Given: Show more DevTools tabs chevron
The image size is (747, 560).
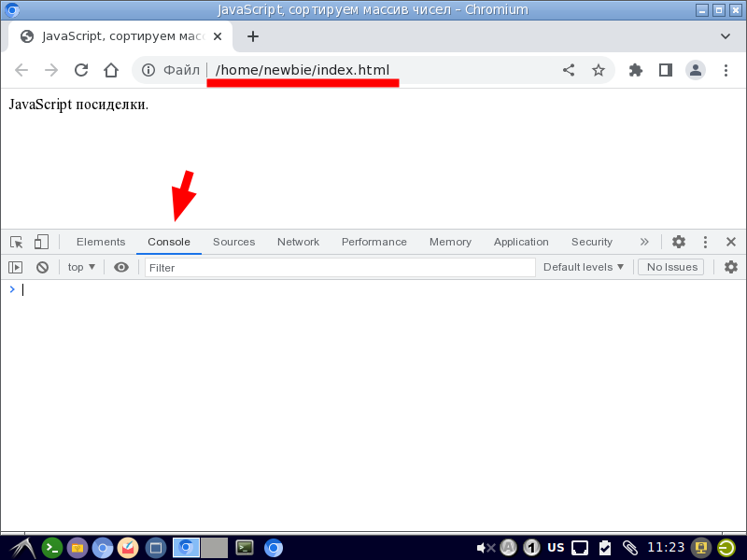Looking at the screenshot, I should click(x=644, y=242).
